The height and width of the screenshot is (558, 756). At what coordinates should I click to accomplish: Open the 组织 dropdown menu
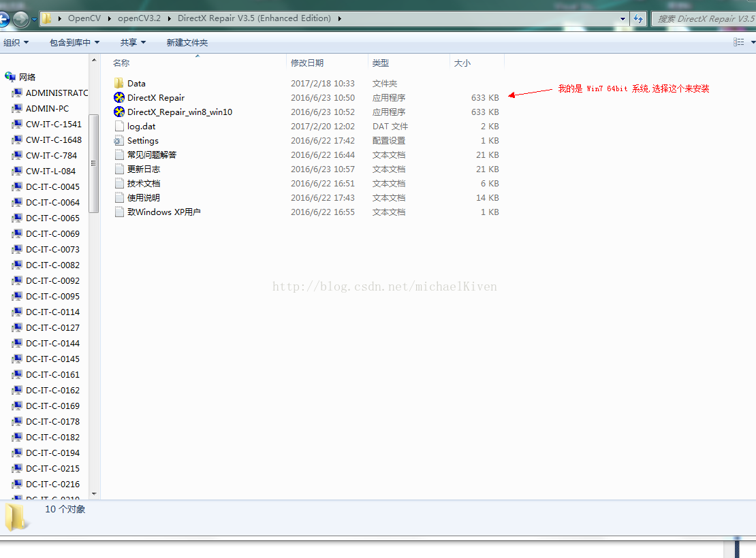pos(16,42)
